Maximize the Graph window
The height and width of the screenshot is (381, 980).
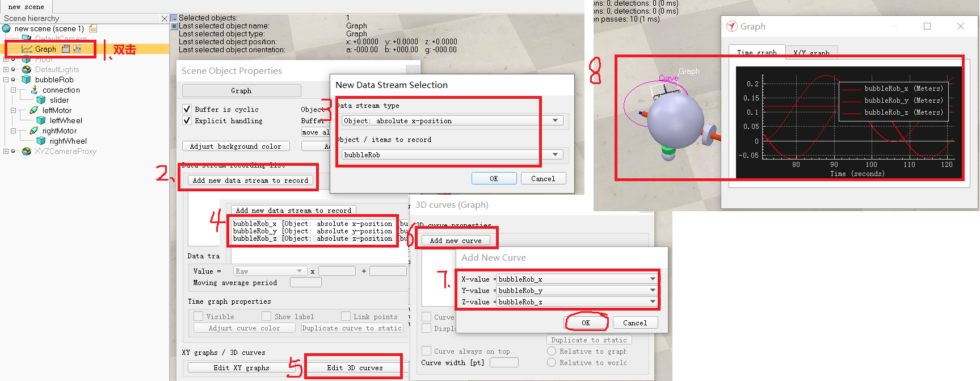point(927,26)
